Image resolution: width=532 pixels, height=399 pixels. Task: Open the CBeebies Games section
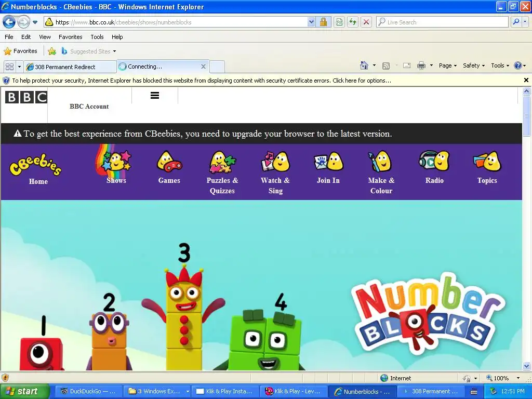tap(169, 168)
